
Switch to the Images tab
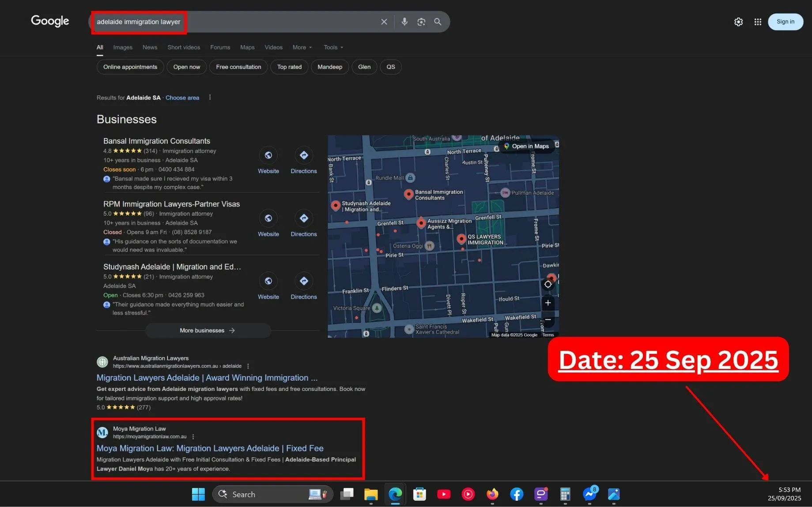[x=122, y=47]
